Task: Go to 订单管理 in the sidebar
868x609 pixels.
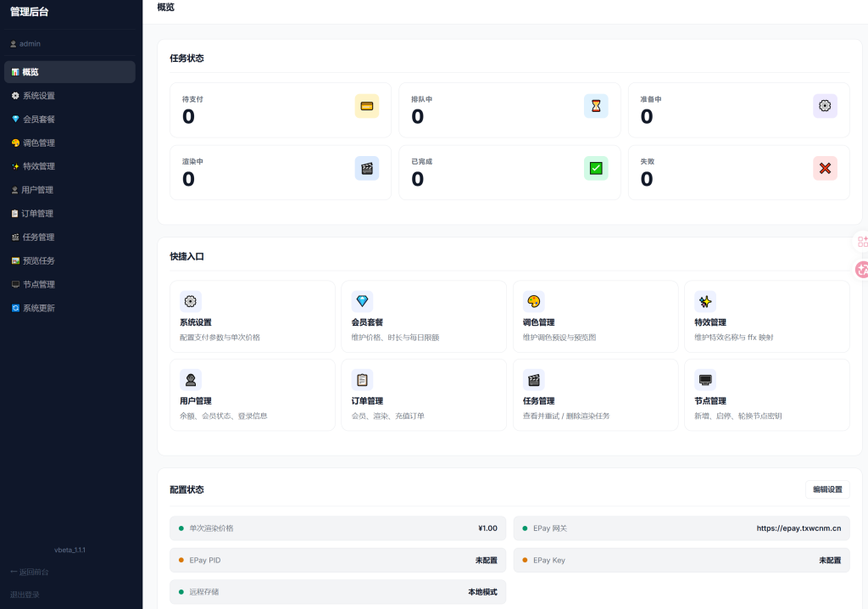Action: 37,214
